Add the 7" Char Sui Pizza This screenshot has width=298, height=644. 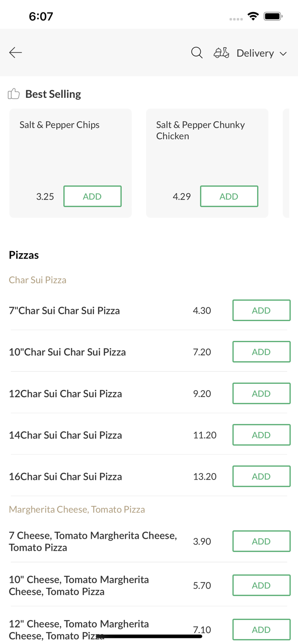point(261,310)
